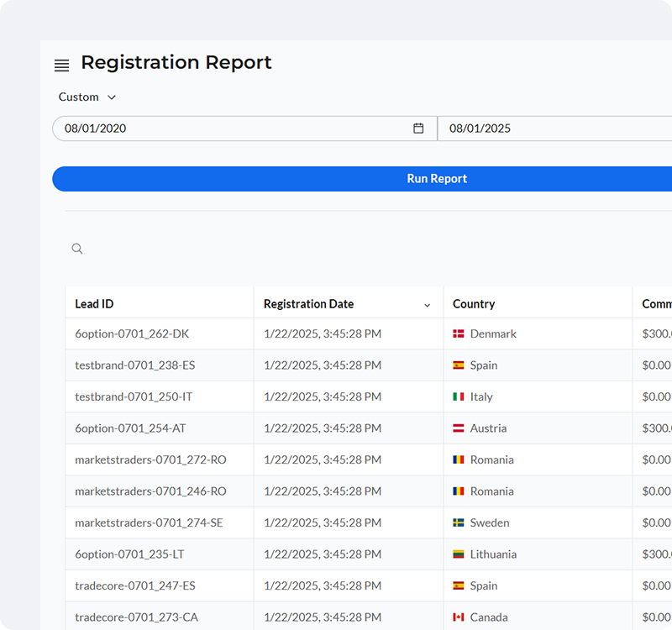Select lead testbrand-0701_250-IT

[x=134, y=396]
